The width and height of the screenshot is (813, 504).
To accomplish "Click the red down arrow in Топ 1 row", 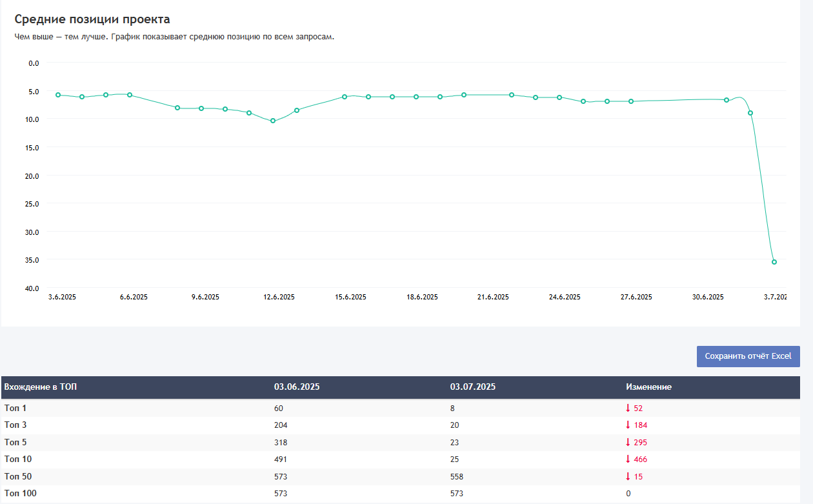I will [x=628, y=408].
